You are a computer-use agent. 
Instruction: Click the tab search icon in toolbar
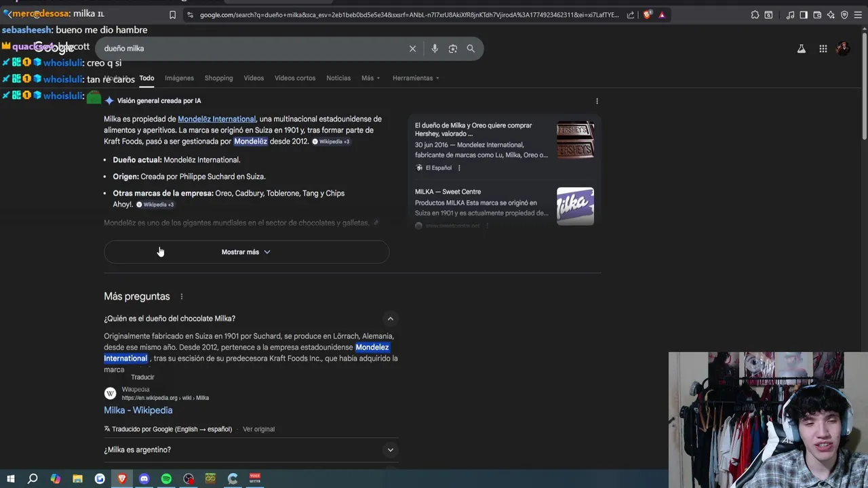[768, 15]
